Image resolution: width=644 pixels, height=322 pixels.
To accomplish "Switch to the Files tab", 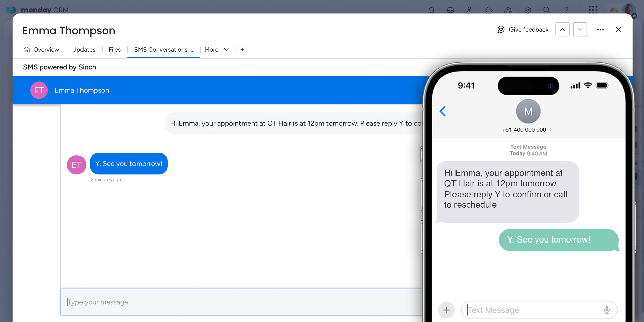I will coord(115,50).
